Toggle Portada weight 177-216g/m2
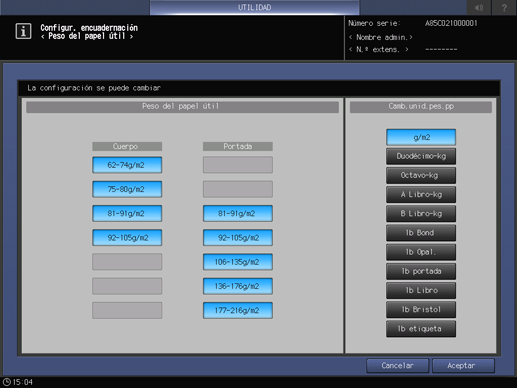The width and height of the screenshot is (517, 388). point(238,310)
